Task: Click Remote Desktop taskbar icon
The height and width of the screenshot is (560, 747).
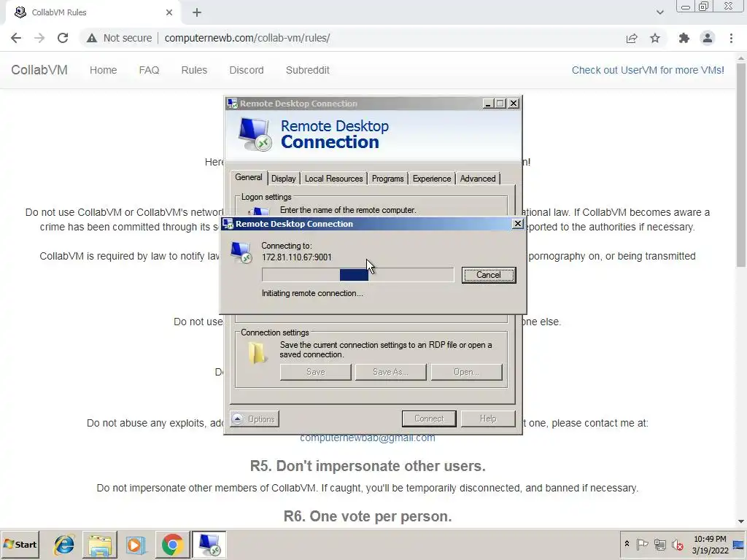Action: click(209, 544)
